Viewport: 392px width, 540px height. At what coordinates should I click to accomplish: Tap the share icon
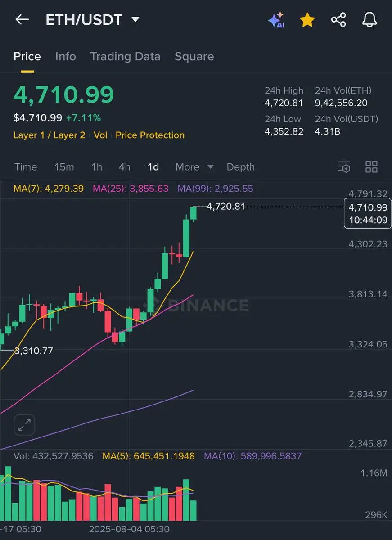pos(338,20)
